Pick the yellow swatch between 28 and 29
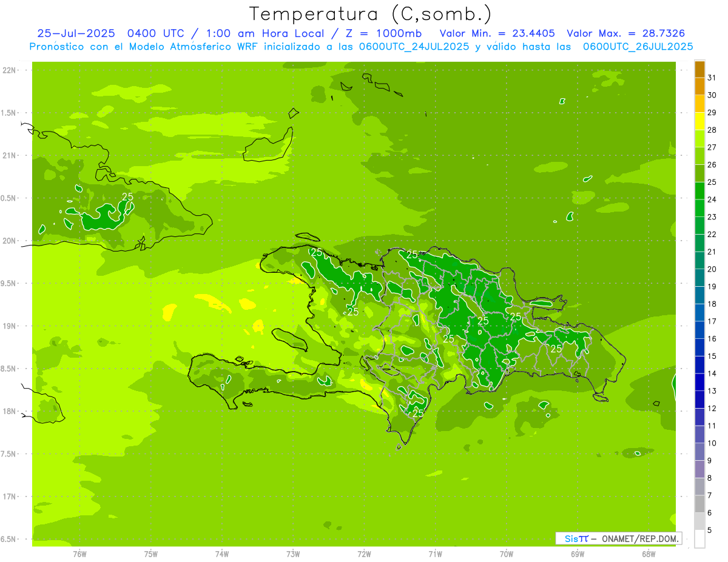 tap(699, 121)
